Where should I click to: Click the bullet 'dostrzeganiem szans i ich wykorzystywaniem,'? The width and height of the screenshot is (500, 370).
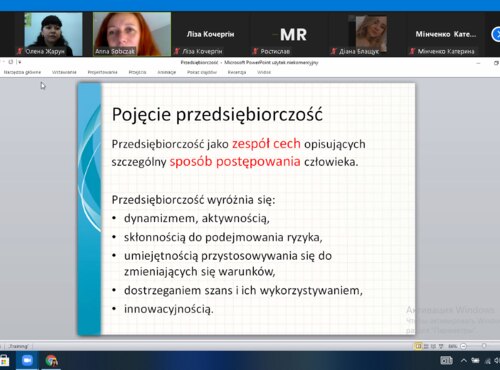[243, 290]
